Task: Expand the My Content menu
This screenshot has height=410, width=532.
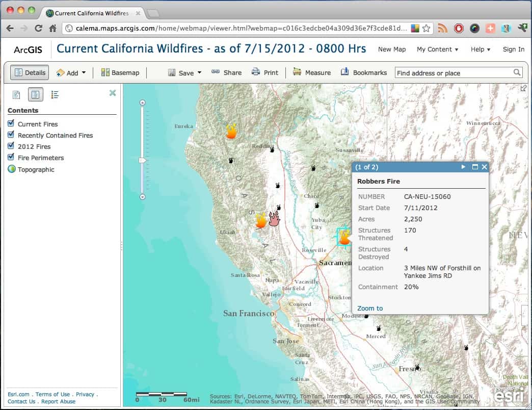Action: coord(437,49)
